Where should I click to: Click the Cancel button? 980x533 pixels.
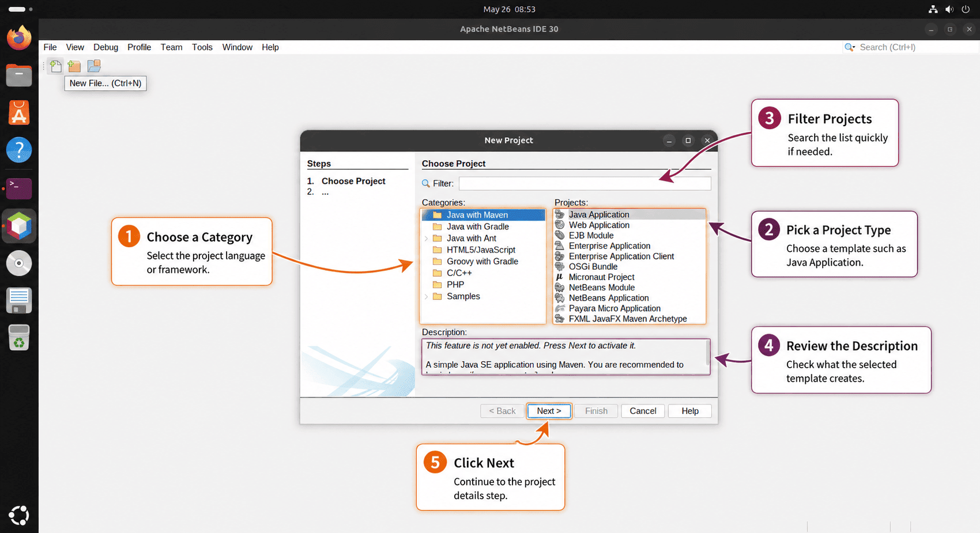coord(643,411)
